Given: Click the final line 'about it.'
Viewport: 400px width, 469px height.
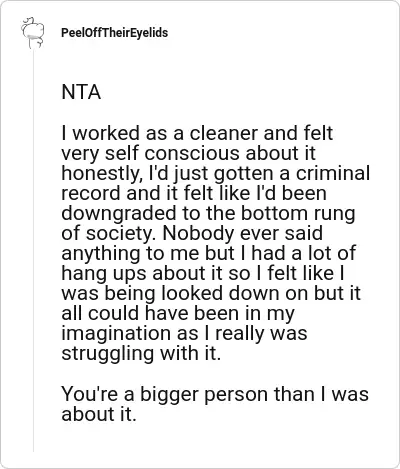Looking at the screenshot, I should (99, 414).
